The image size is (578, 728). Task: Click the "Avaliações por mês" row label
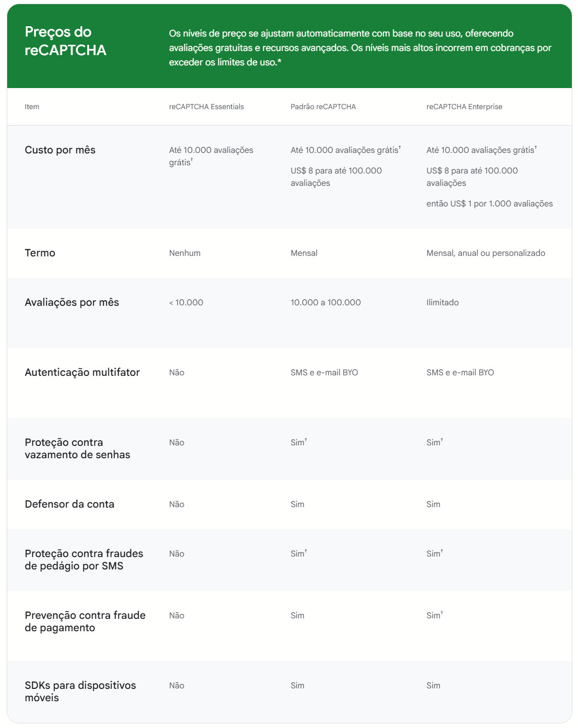(x=72, y=302)
